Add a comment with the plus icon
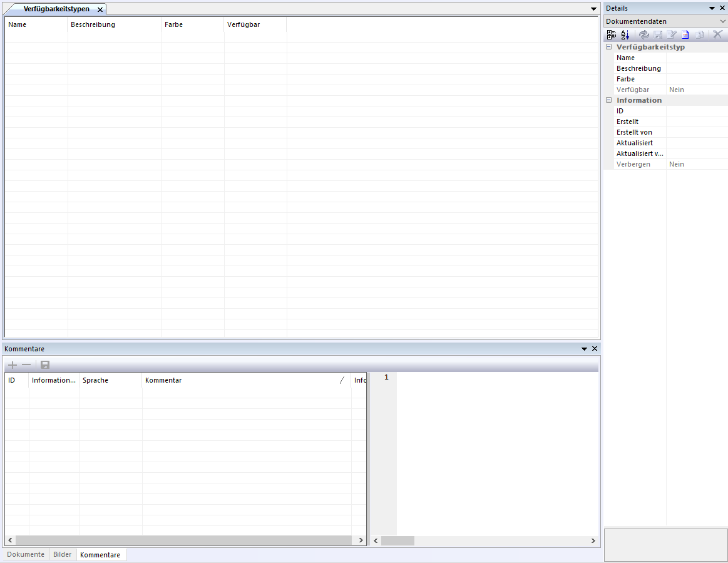This screenshot has height=563, width=728. coord(12,365)
